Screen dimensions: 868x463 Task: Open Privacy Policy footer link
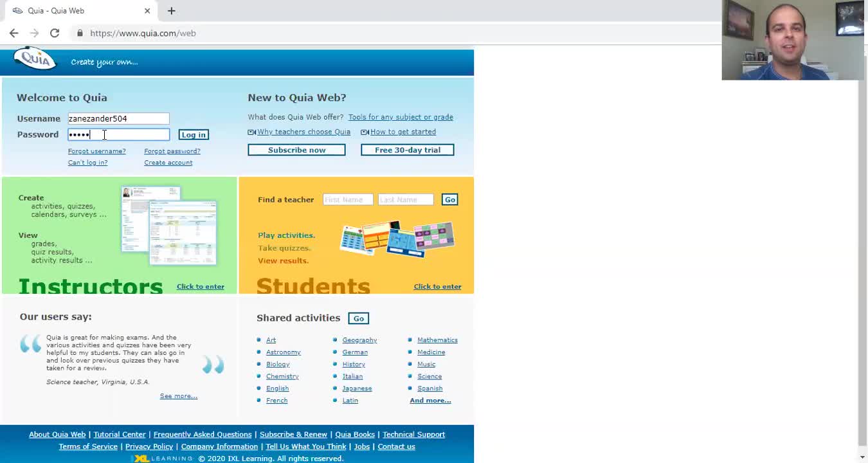click(x=149, y=447)
